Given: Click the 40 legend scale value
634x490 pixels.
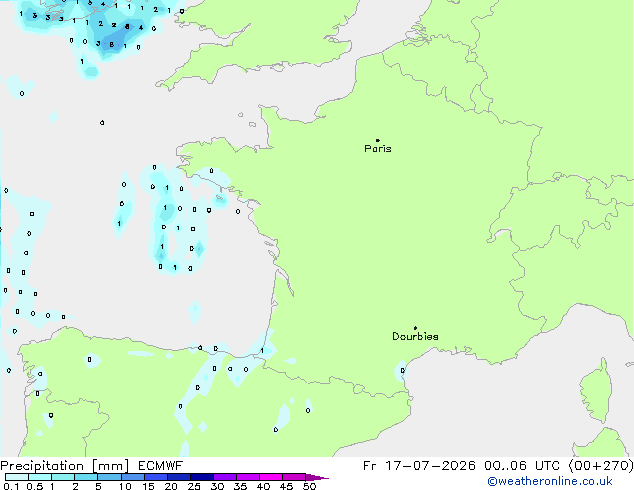Looking at the screenshot, I should [263, 486].
